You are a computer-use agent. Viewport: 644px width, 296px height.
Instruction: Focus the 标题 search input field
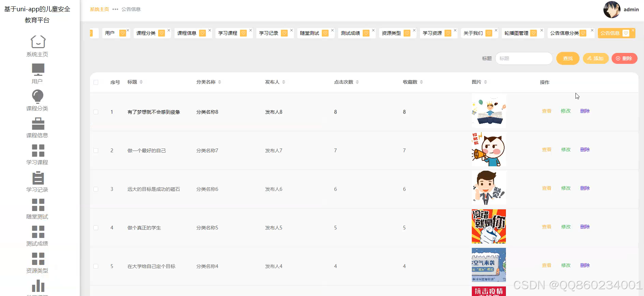click(524, 58)
